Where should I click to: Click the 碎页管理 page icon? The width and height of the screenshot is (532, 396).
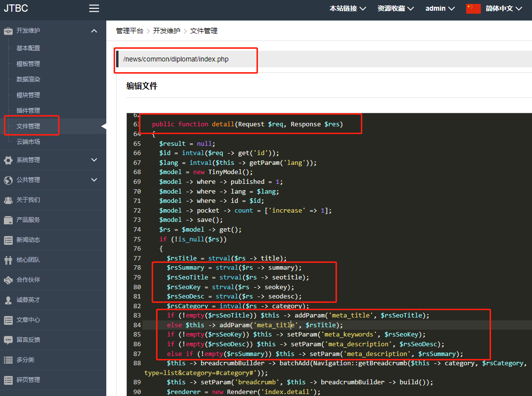(8, 380)
